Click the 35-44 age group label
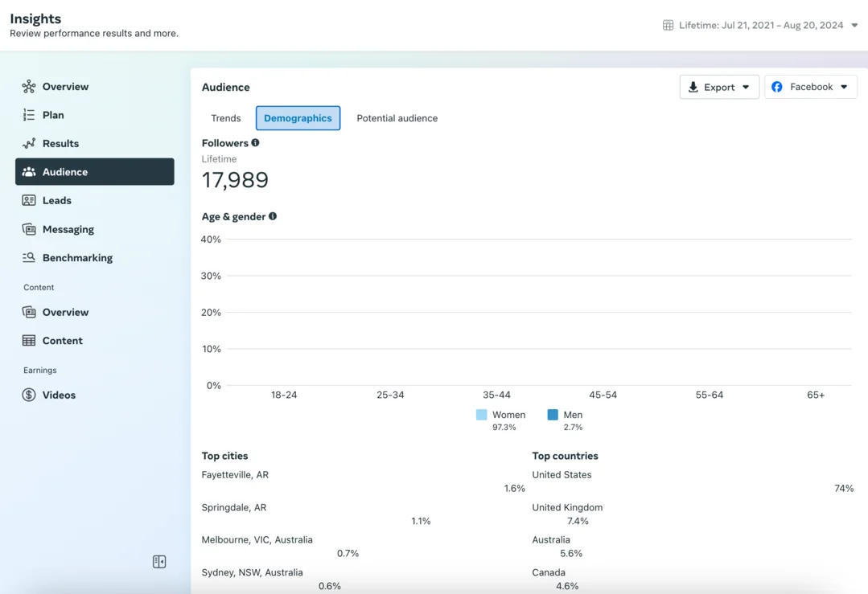Viewport: 868px width, 594px height. coord(496,395)
